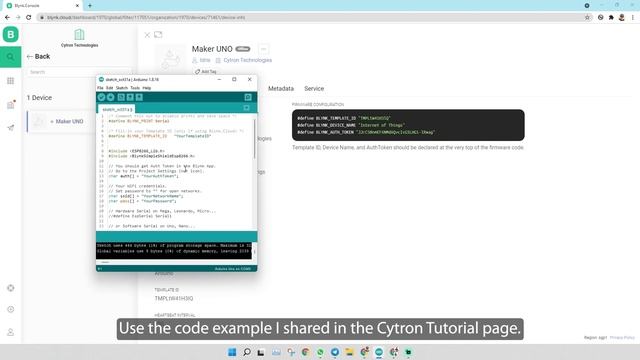The image size is (640, 360).
Task: Click the Blynk B logo
Action: [x=11, y=34]
